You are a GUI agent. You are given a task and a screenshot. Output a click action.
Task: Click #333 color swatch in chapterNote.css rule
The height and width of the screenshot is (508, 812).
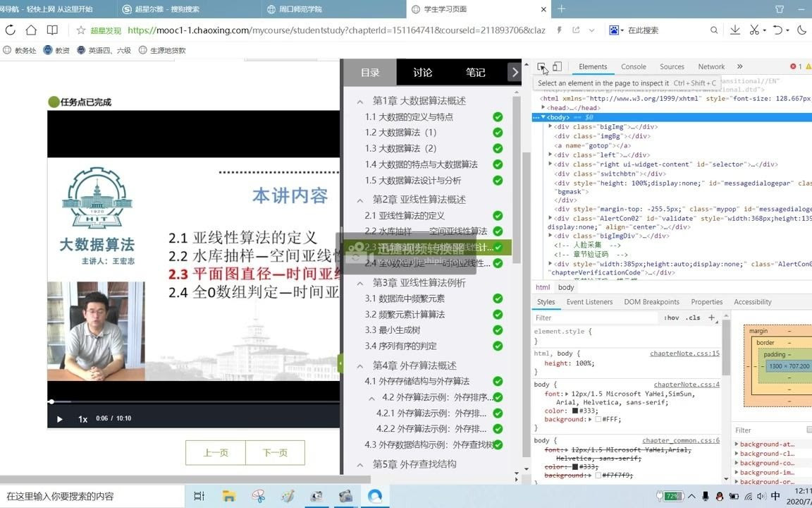tap(575, 411)
